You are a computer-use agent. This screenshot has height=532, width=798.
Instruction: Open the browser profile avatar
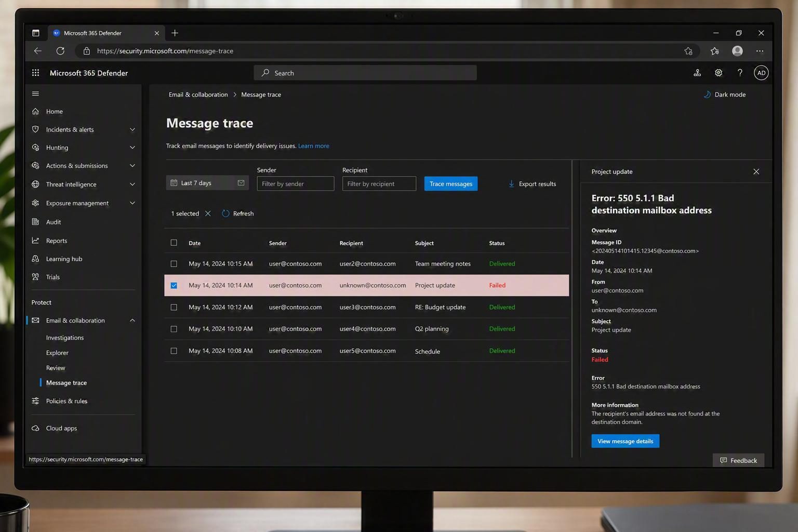[x=737, y=51]
